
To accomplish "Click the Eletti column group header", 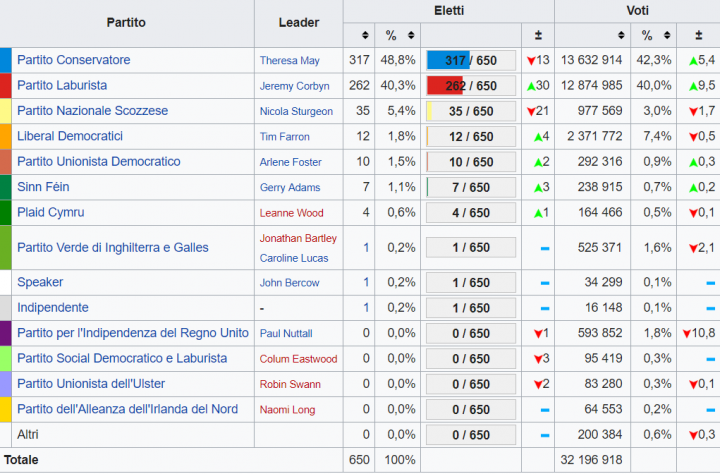I will (449, 11).
